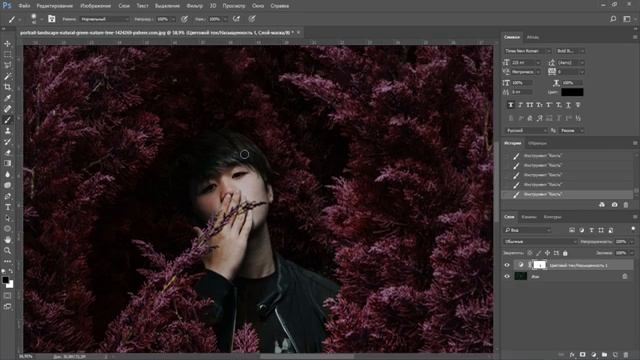Select the Brush tool in left toolbar

7,120
